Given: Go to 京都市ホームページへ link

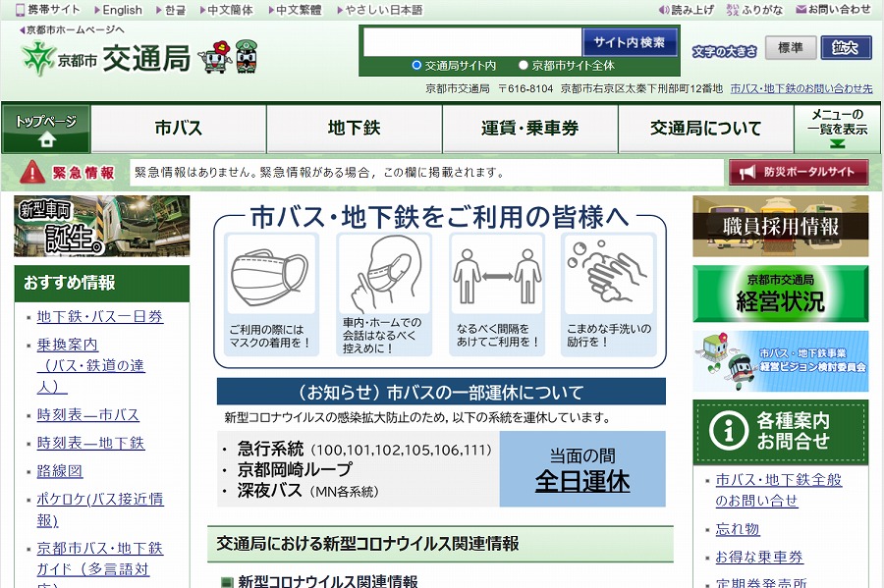Looking at the screenshot, I should pyautogui.click(x=72, y=29).
